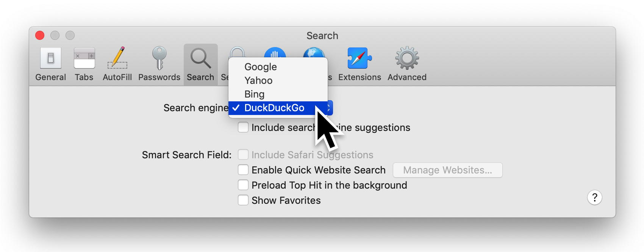Enable search engine suggestions

[x=243, y=127]
